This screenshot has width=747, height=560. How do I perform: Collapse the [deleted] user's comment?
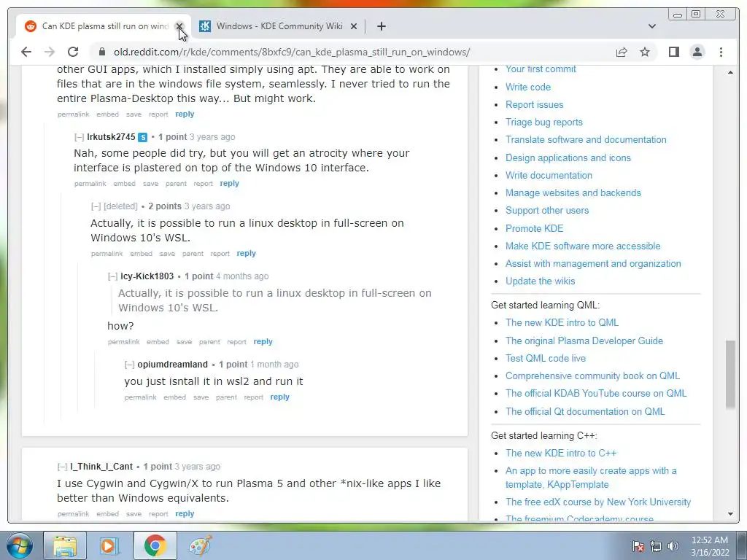pyautogui.click(x=96, y=206)
